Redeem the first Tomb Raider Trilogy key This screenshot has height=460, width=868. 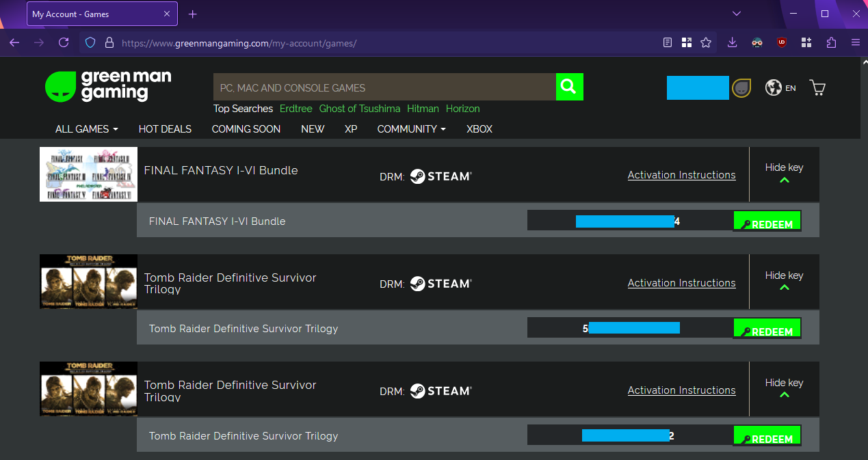click(767, 329)
